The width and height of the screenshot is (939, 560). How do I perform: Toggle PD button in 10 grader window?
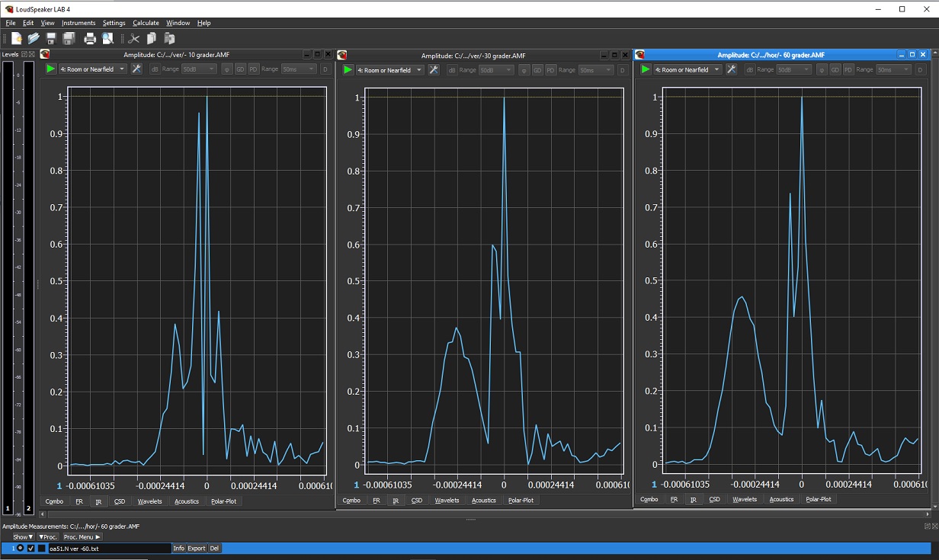[x=254, y=69]
